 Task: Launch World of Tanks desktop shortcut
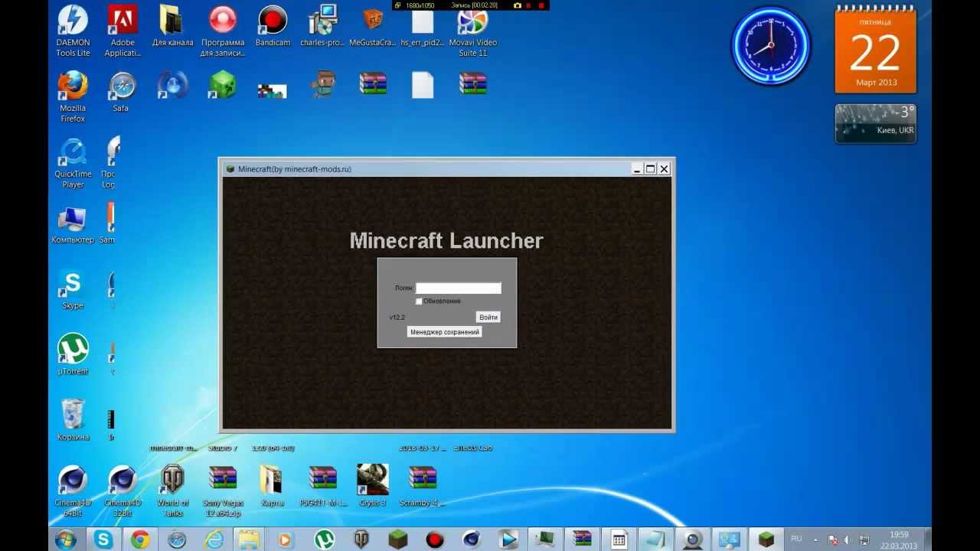pyautogui.click(x=172, y=491)
